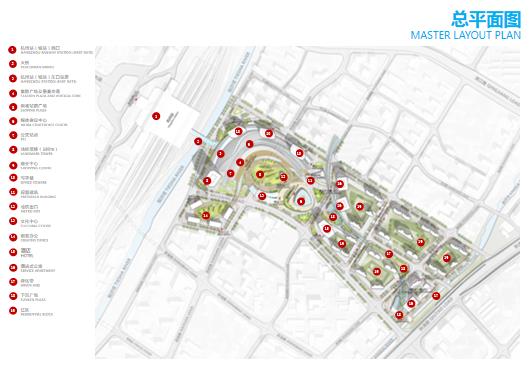The width and height of the screenshot is (531, 365).
Task: Click the blue Chinese title 总平面图
Action: tap(486, 19)
